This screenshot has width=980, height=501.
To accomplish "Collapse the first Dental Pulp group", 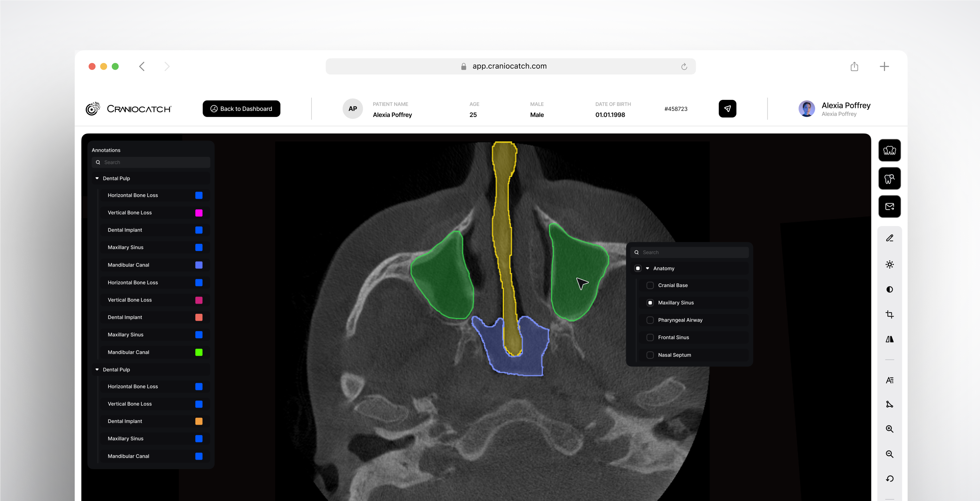I will [x=97, y=178].
